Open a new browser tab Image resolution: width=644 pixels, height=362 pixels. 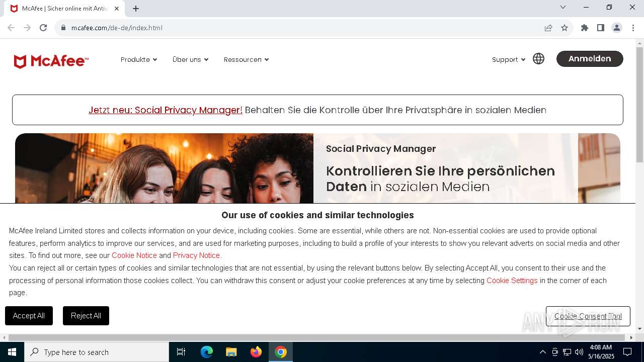pyautogui.click(x=136, y=9)
